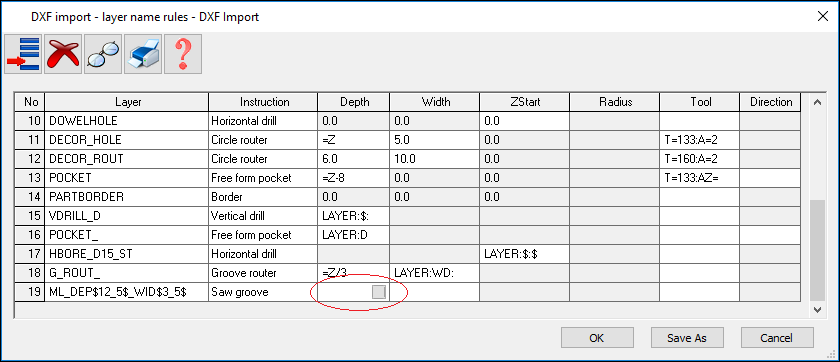
Task: Select the DECOR_ROUT layer cell
Action: tap(127, 159)
